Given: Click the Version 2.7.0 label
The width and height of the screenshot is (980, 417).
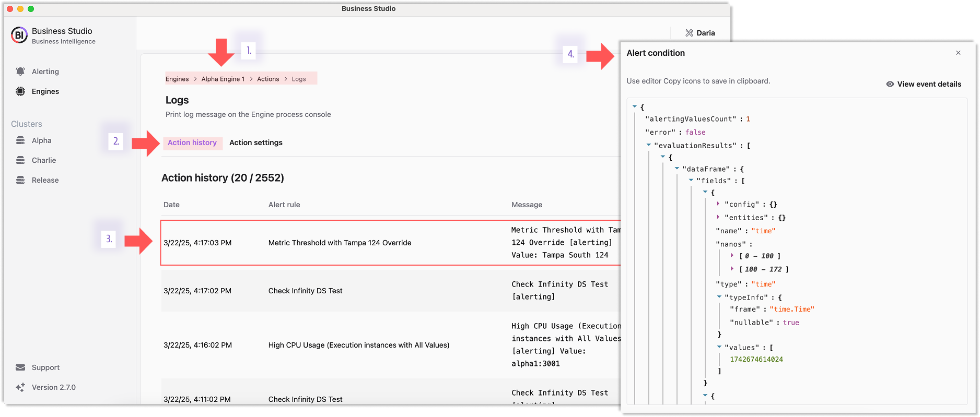Looking at the screenshot, I should click(54, 387).
